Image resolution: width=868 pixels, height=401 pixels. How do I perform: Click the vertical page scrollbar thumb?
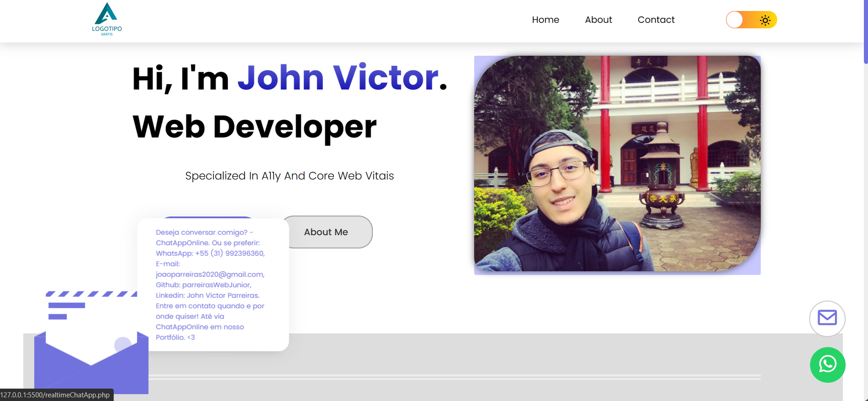pyautogui.click(x=865, y=32)
